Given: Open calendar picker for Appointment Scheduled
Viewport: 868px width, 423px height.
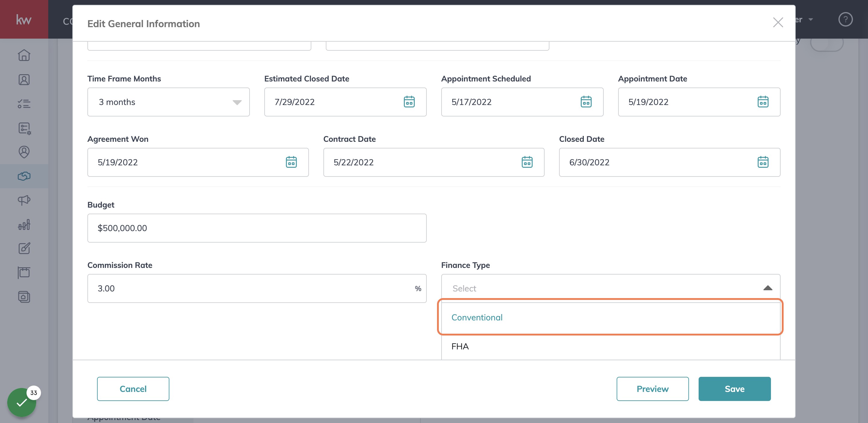Looking at the screenshot, I should tap(586, 102).
